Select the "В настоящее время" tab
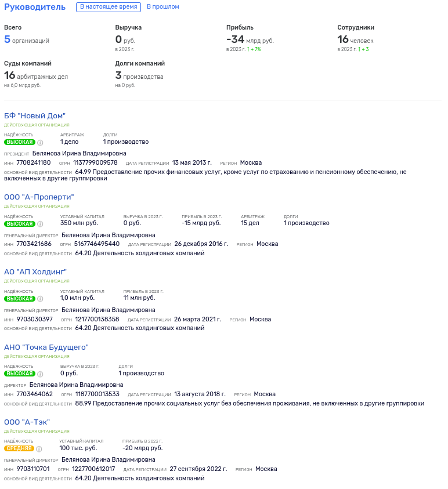The width and height of the screenshot is (448, 489). point(109,7)
